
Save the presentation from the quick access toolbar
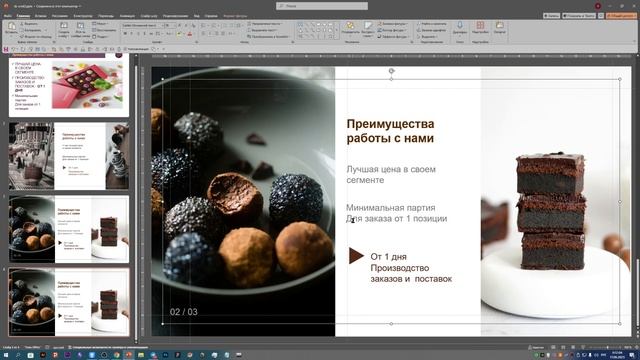6,49
